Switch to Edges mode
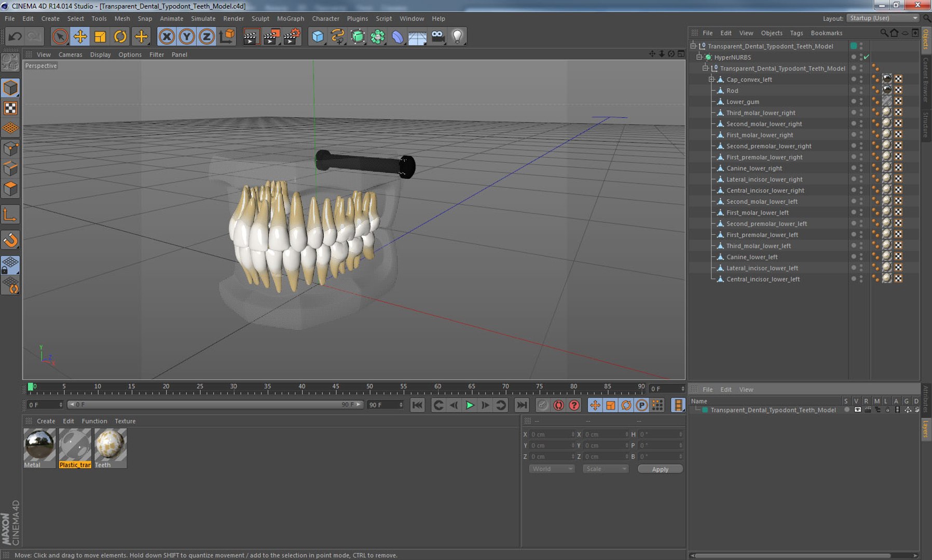Viewport: 932px width, 560px height. [10, 169]
